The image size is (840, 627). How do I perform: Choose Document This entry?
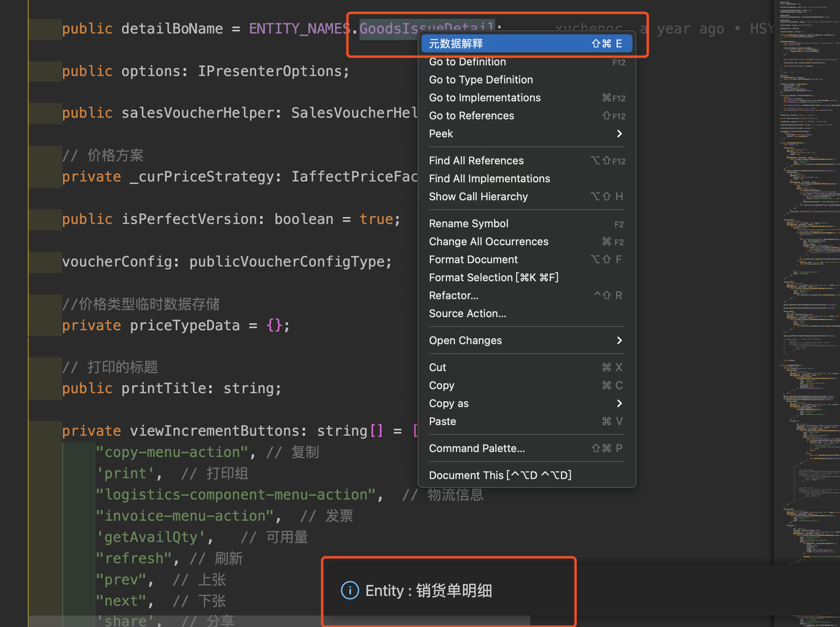(527, 475)
